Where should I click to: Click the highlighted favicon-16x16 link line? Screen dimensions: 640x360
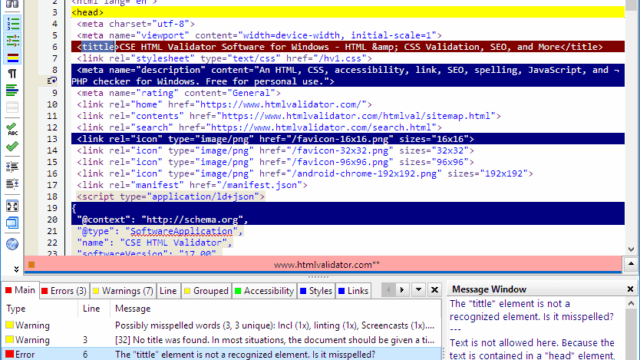(x=348, y=139)
